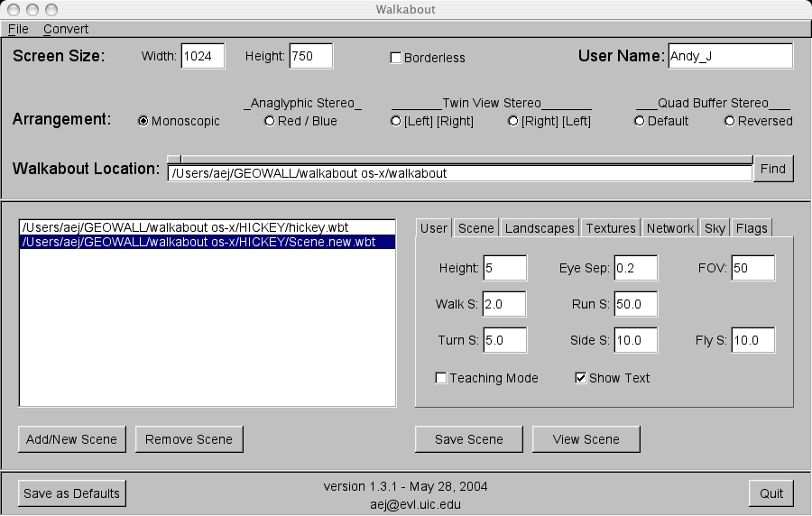Viewport: 812px width, 516px height.
Task: Click the View Scene button
Action: [x=586, y=439]
